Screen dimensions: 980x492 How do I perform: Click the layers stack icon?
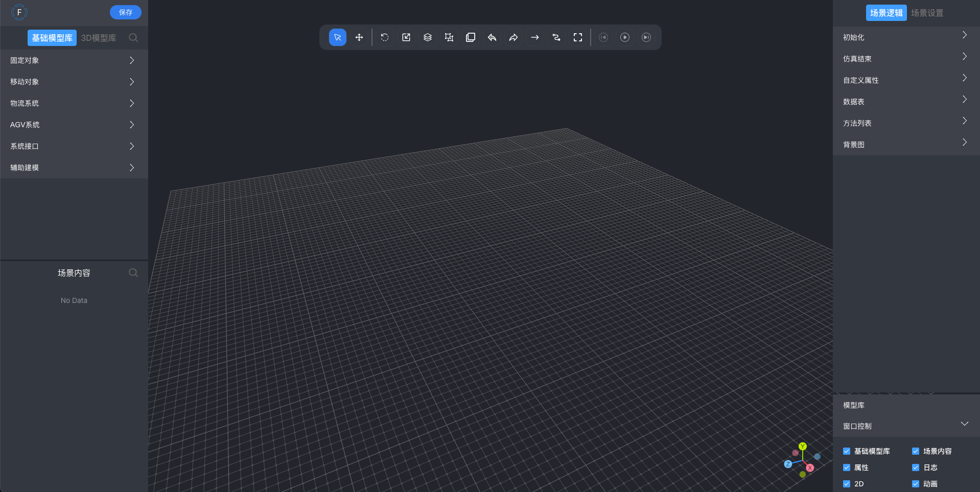(428, 37)
